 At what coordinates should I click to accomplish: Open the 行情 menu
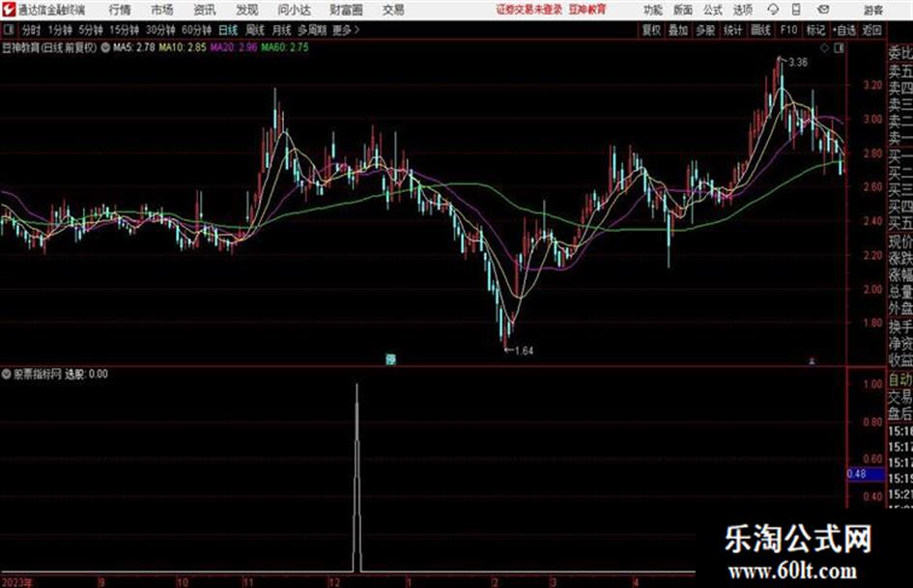[x=120, y=10]
